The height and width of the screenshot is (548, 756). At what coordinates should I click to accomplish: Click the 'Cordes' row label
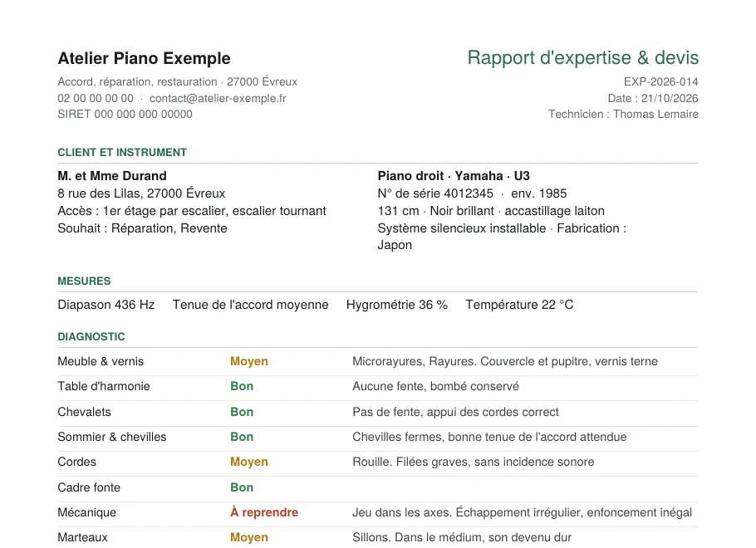(x=76, y=462)
